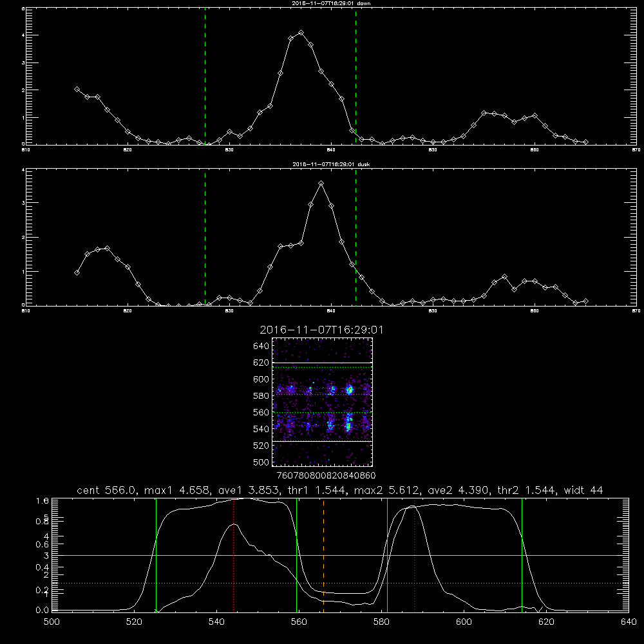
Task: Click the highest diamond marker on dawn curve
Action: tap(301, 32)
